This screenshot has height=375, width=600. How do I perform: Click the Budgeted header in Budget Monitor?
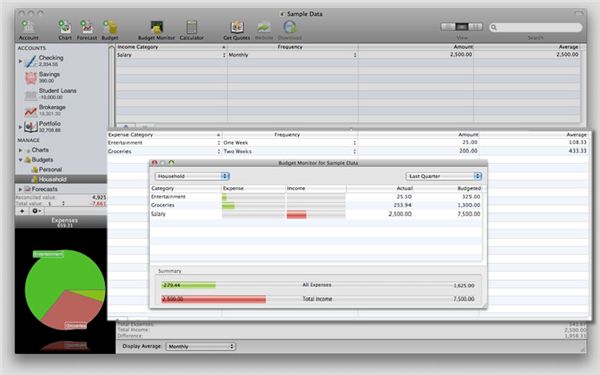(x=448, y=188)
